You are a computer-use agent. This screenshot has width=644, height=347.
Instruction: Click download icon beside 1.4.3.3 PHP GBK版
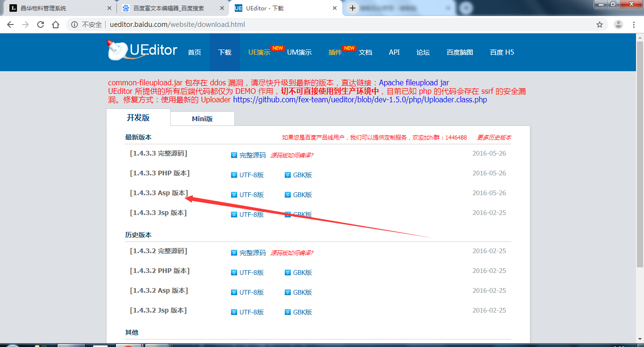tap(288, 175)
